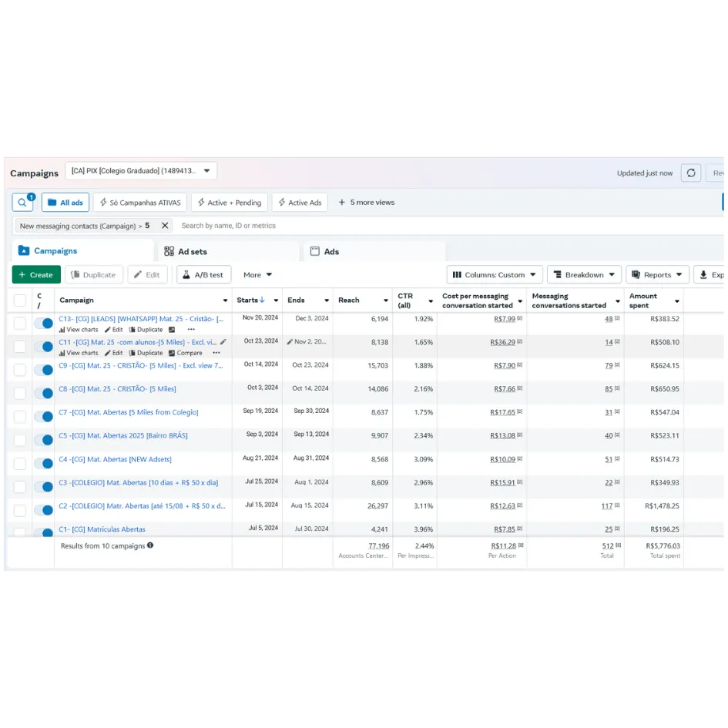This screenshot has height=728, width=728.
Task: Check the checkbox for C5 campaign row
Action: 20,440
